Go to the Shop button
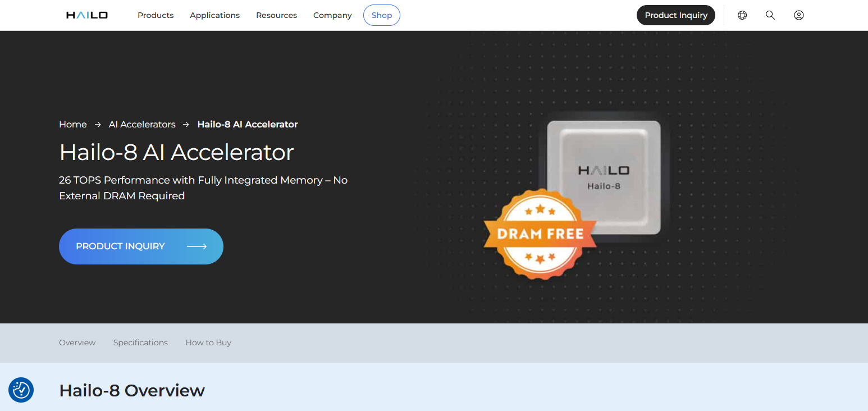The width and height of the screenshot is (868, 411). click(382, 15)
